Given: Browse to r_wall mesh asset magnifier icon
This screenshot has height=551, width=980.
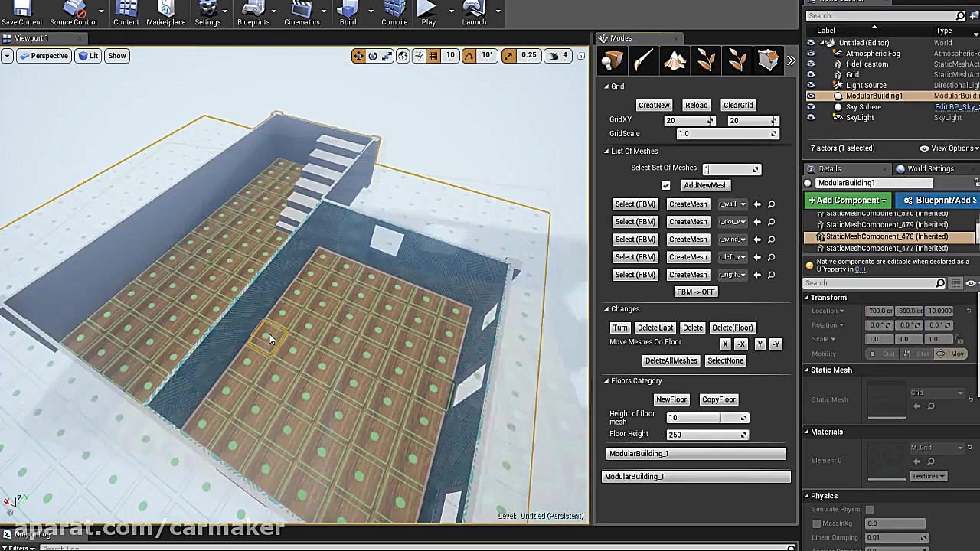Looking at the screenshot, I should tap(771, 204).
